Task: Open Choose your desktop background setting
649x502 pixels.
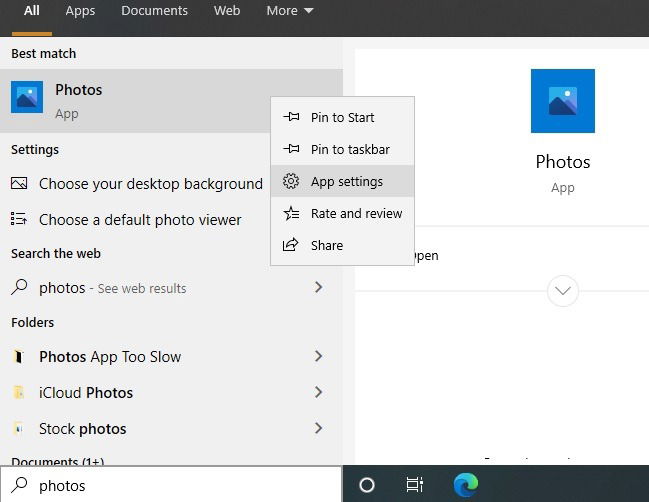Action: click(x=137, y=184)
